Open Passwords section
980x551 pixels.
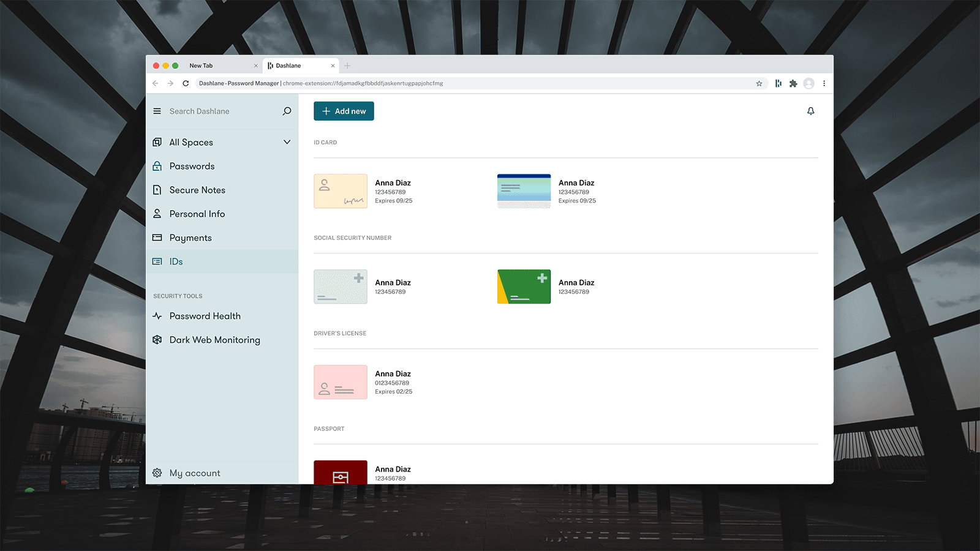click(222, 166)
